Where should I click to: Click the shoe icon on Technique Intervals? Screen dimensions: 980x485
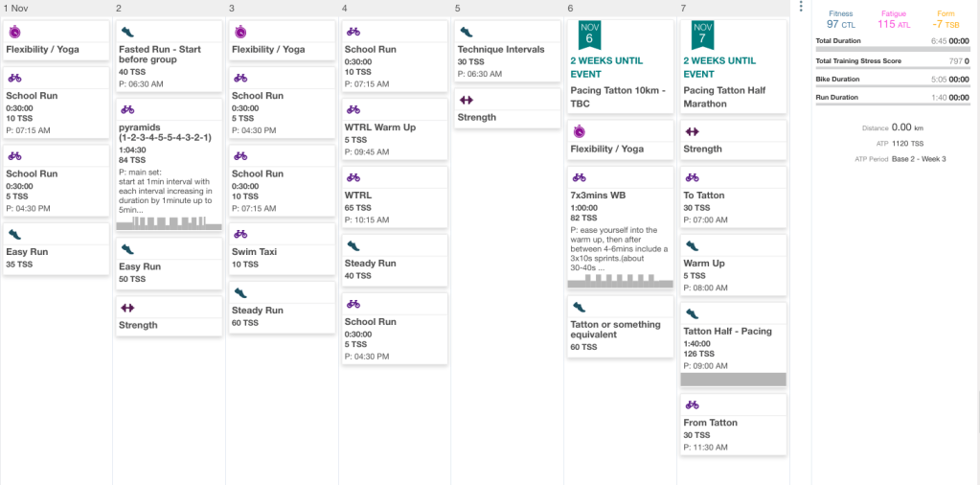[467, 32]
